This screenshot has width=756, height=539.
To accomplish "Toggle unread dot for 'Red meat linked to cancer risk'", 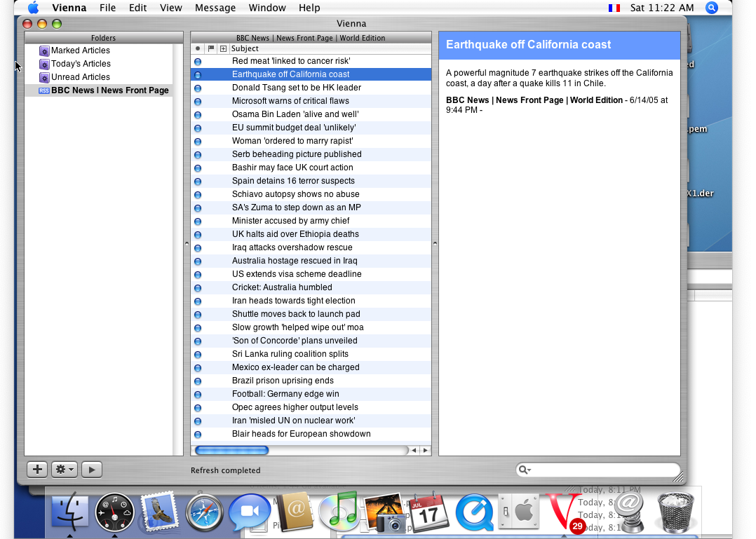I will [198, 62].
